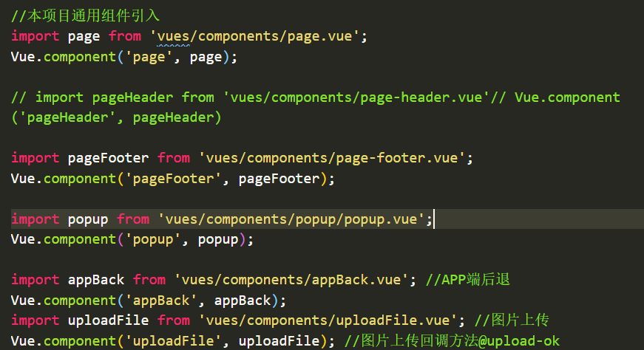Click the path 'vues/components/page.vue'
The image size is (644, 350).
pyautogui.click(x=254, y=36)
